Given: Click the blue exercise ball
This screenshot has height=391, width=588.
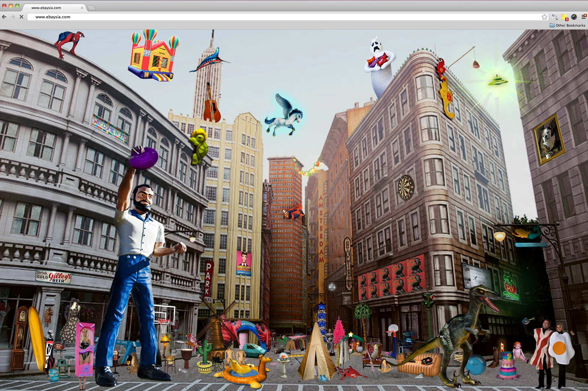Looking at the screenshot, I should point(476,365).
